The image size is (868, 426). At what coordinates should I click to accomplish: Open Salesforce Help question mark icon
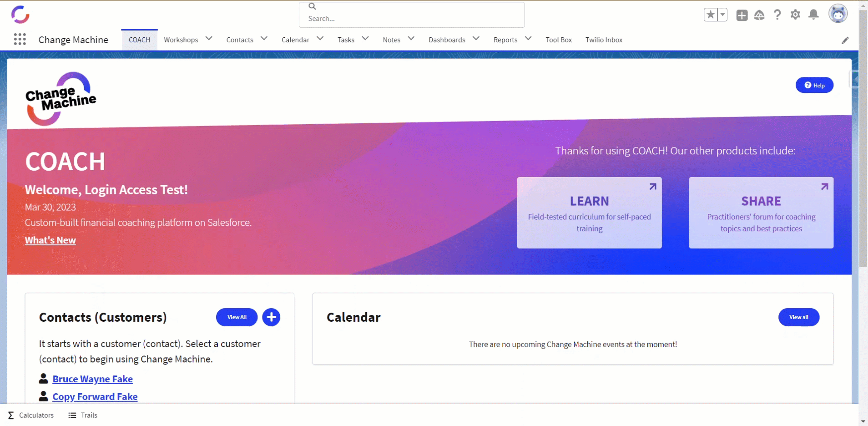(x=777, y=15)
